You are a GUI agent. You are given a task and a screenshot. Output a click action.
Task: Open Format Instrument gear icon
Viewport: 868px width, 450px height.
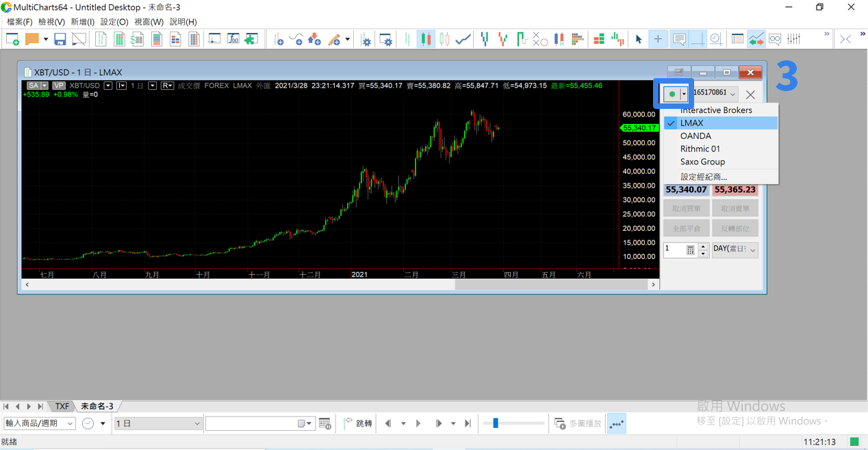pyautogui.click(x=366, y=40)
